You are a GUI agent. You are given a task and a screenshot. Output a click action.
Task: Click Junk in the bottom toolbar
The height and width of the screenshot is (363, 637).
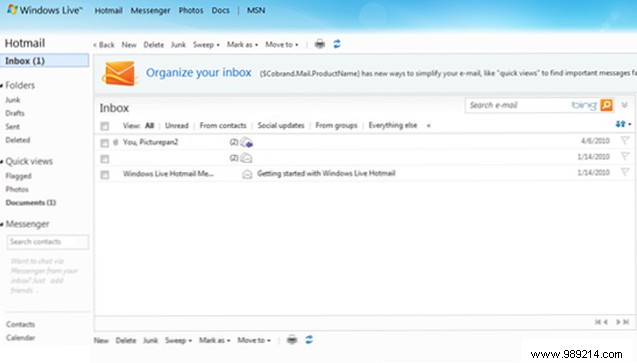(x=150, y=340)
